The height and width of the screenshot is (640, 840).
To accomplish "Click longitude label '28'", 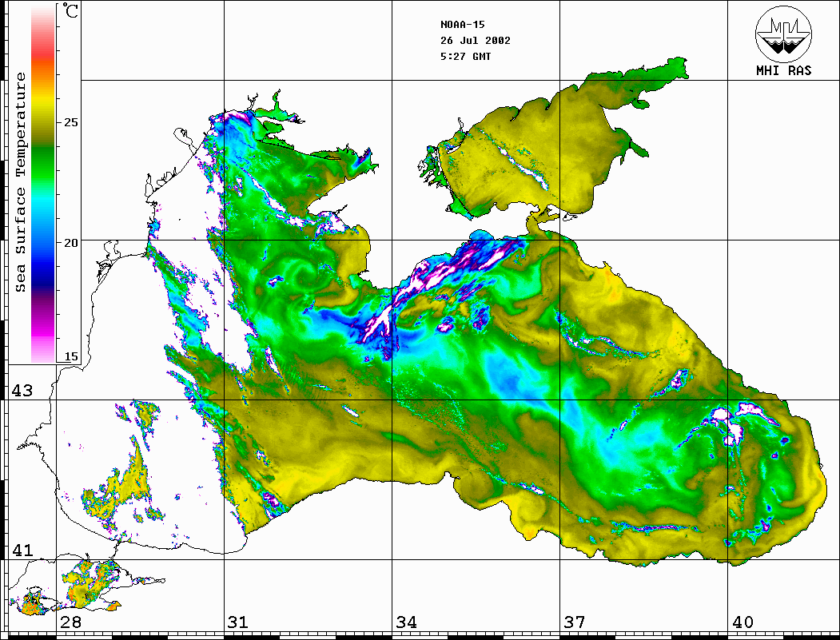I will [70, 622].
